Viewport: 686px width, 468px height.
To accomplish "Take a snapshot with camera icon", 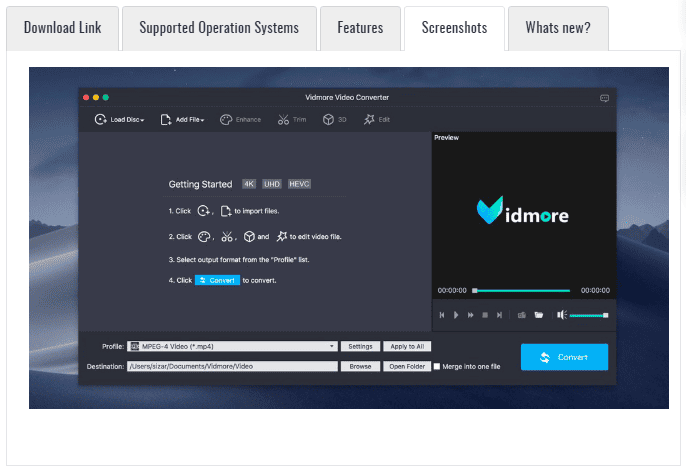I will click(522, 315).
